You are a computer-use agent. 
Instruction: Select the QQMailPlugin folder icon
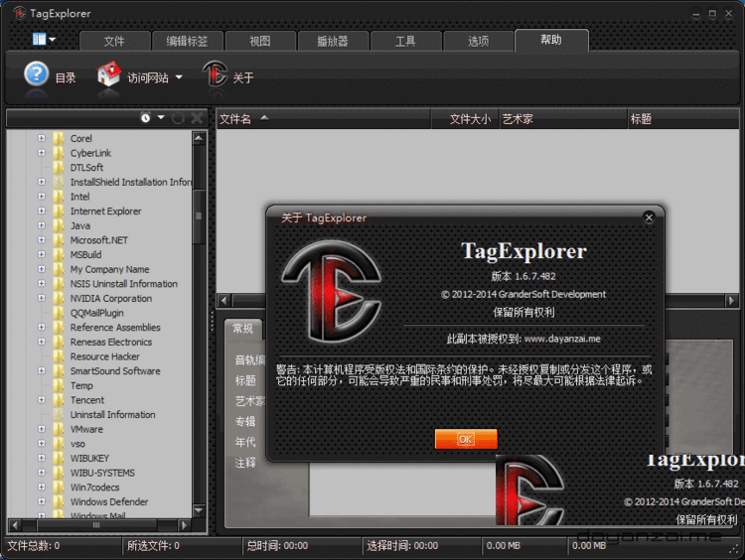59,313
